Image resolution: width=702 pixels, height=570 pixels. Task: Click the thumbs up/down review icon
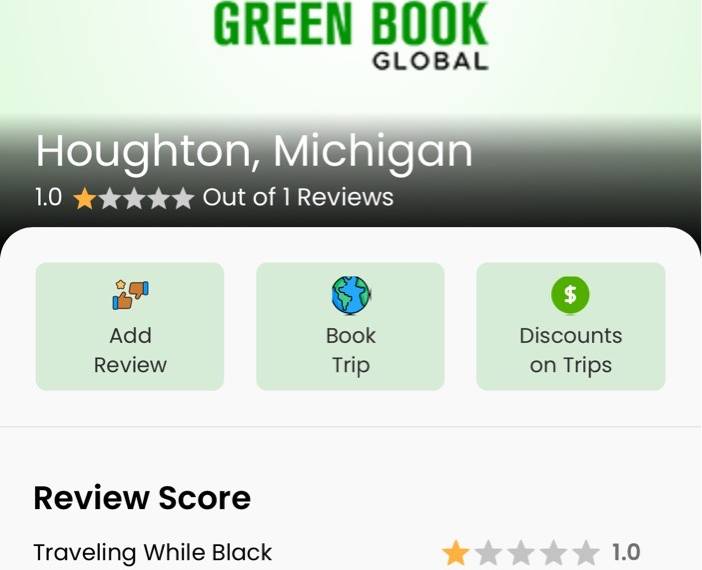130,295
